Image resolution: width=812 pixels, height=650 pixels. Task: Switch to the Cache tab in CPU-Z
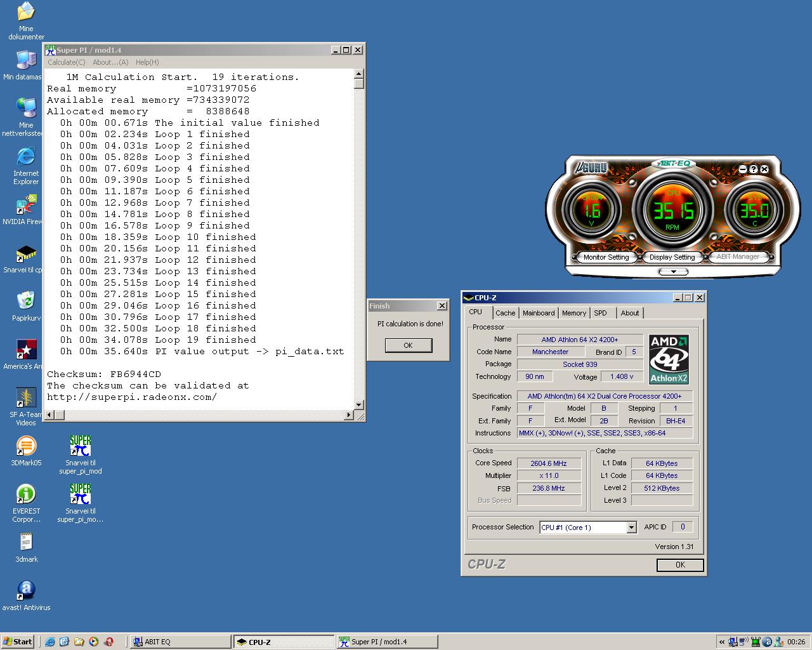506,313
